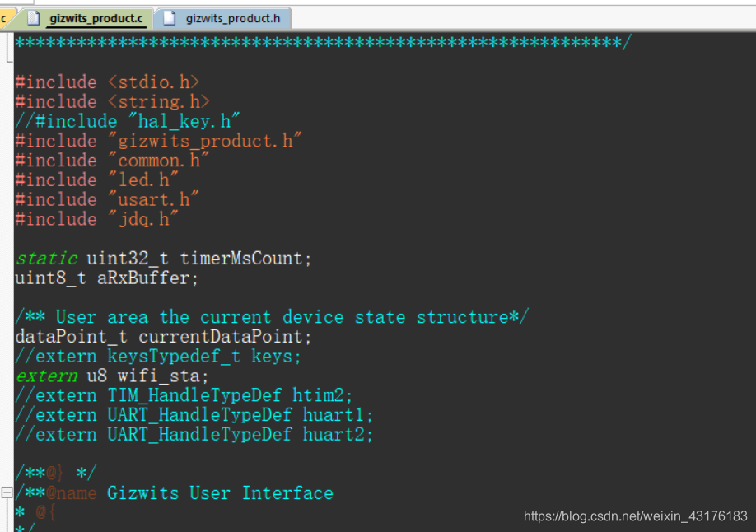Click the 'static' keyword

pyautogui.click(x=46, y=259)
